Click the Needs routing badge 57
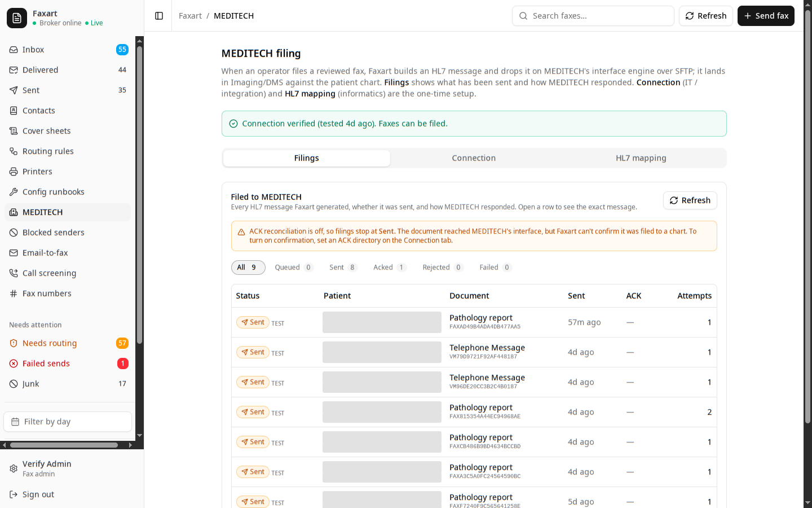 coord(122,343)
